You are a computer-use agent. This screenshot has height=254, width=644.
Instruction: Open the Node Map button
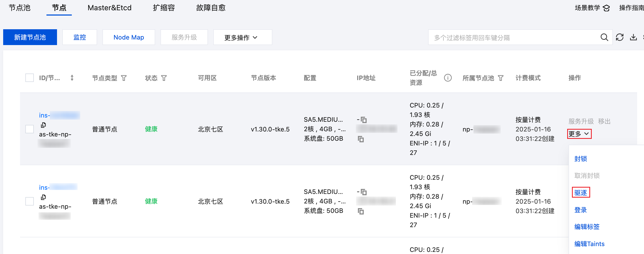[129, 37]
